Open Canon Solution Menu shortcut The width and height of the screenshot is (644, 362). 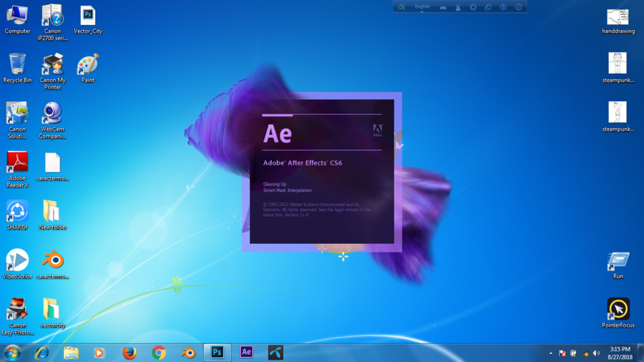(17, 120)
